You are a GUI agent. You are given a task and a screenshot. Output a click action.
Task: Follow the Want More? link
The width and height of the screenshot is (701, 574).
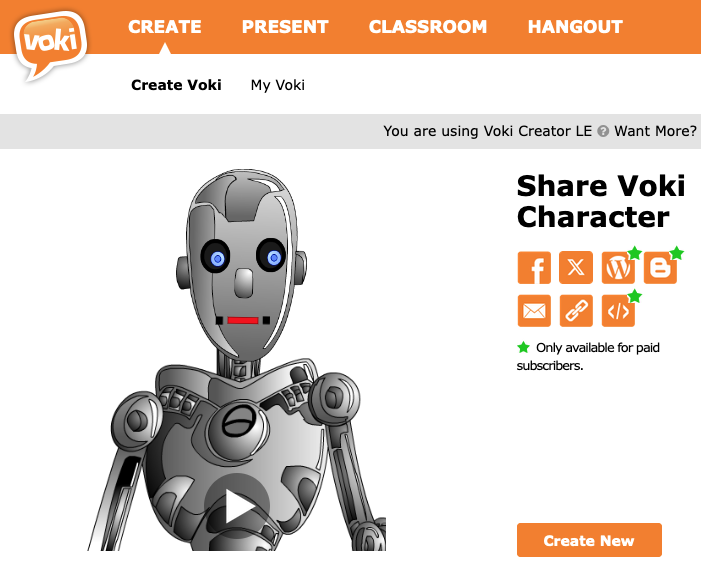tap(655, 131)
